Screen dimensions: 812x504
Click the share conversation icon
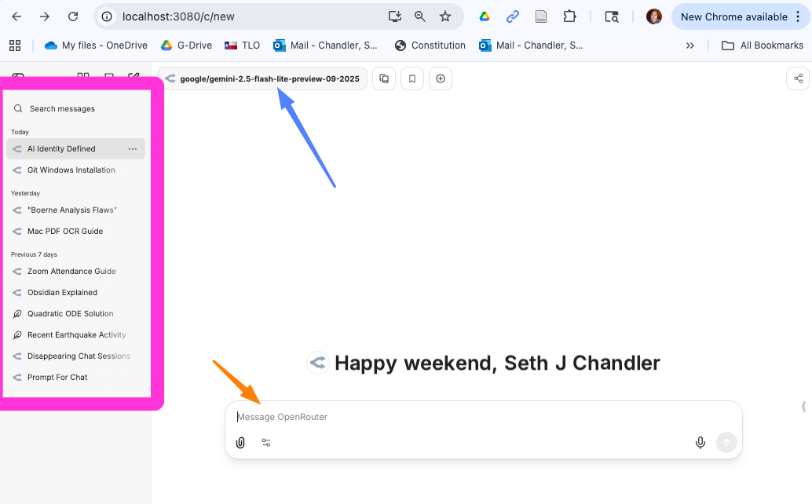pyautogui.click(x=798, y=79)
